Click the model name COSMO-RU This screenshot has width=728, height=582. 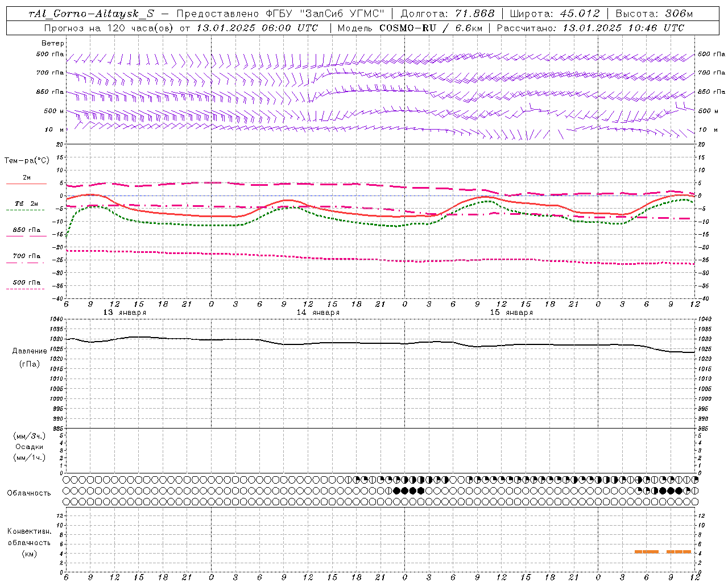(408, 28)
